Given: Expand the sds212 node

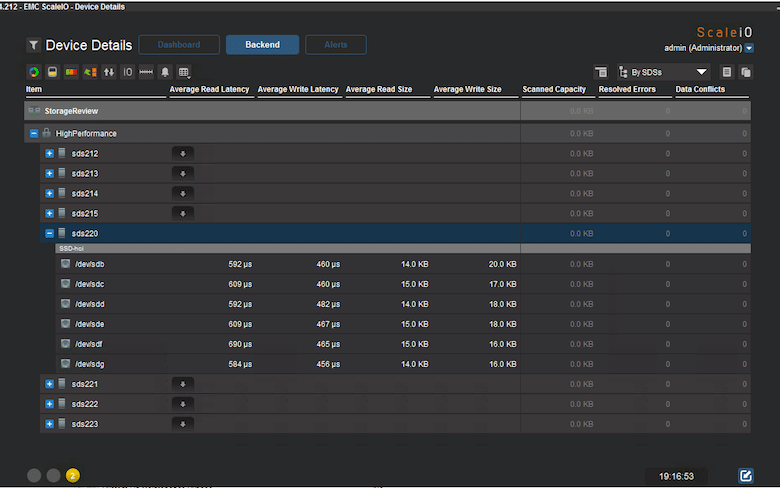Looking at the screenshot, I should point(49,153).
